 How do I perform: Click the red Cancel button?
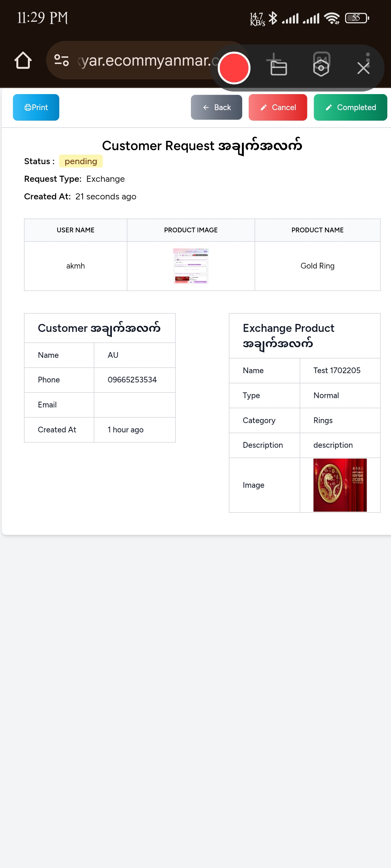tap(278, 107)
